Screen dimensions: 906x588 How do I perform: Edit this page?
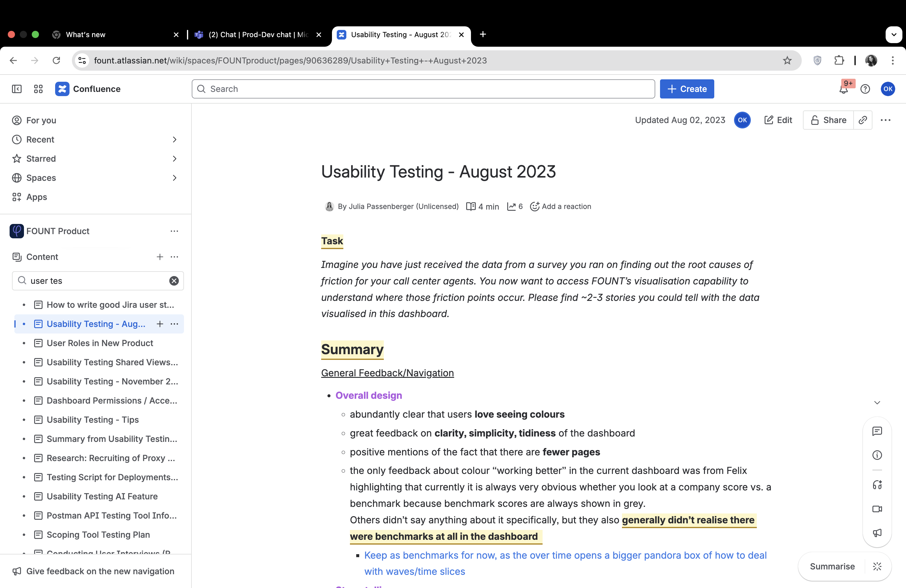pyautogui.click(x=778, y=120)
